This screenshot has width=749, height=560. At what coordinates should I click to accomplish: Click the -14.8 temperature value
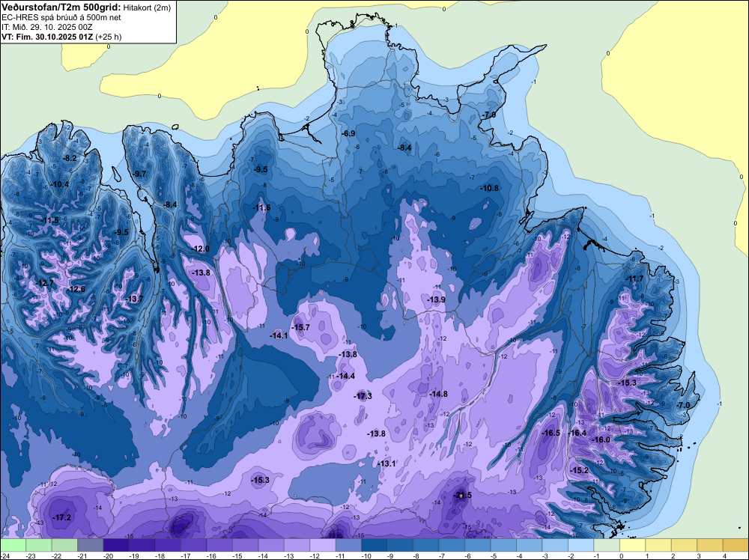point(438,394)
